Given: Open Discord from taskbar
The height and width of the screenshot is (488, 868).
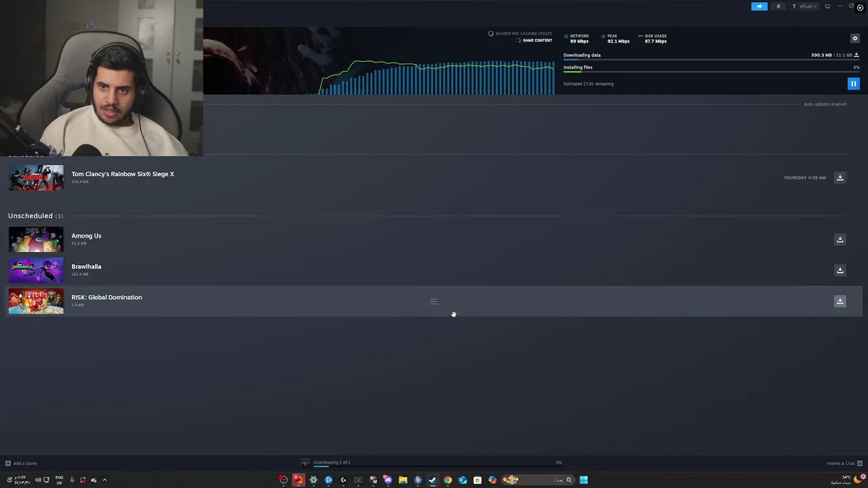Looking at the screenshot, I should point(388,480).
